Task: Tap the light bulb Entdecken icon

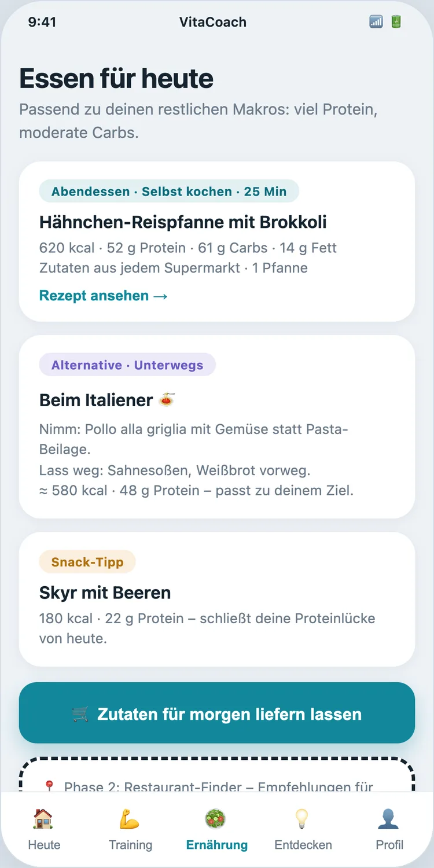Action: [x=303, y=818]
